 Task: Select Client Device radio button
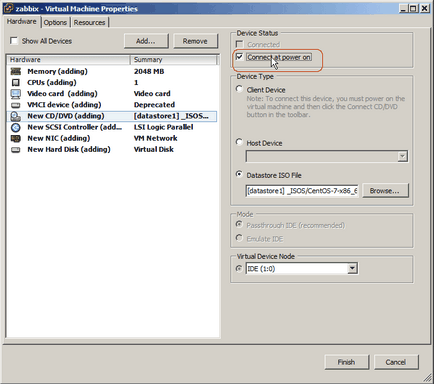coord(239,89)
